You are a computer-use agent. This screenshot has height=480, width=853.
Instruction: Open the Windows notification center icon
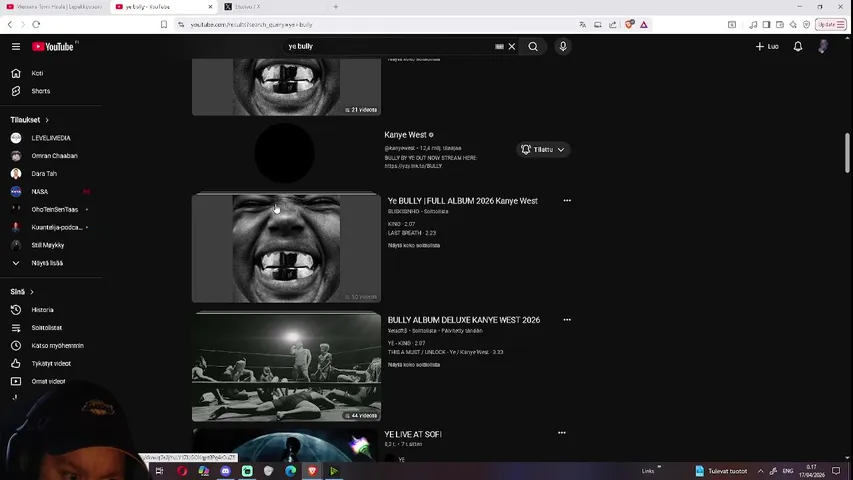tap(836, 471)
